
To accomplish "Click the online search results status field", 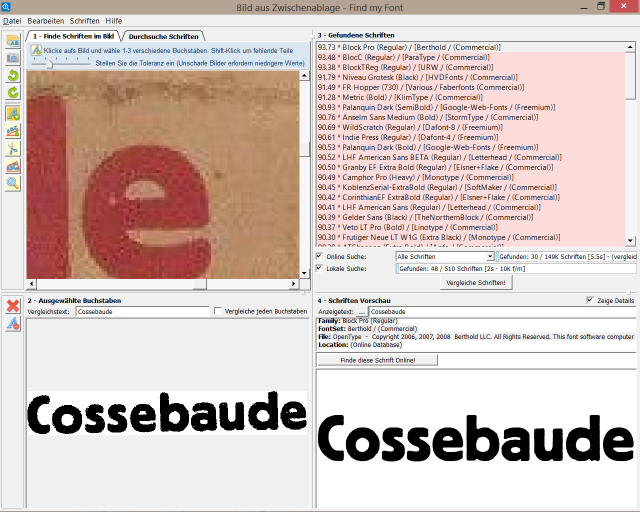I will click(567, 256).
